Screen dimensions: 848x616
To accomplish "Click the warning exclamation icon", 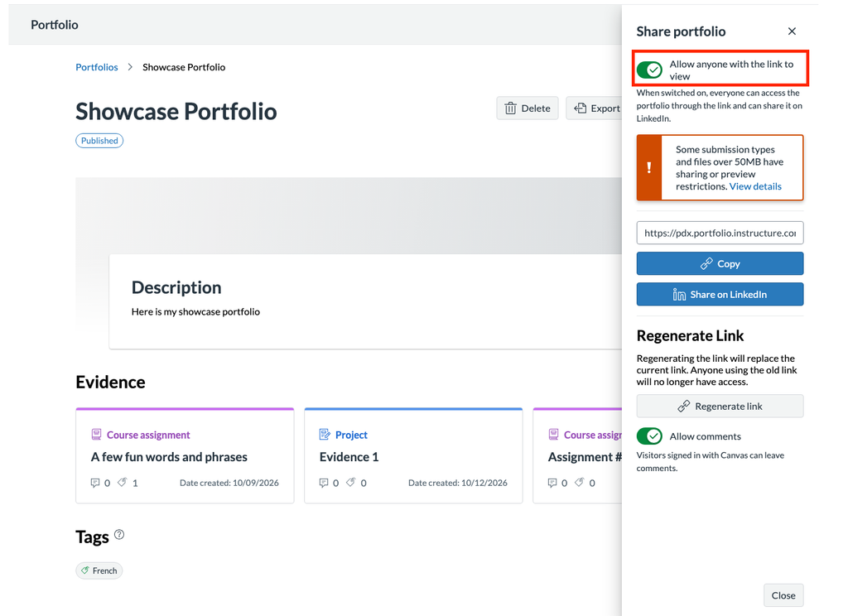I will pos(649,167).
